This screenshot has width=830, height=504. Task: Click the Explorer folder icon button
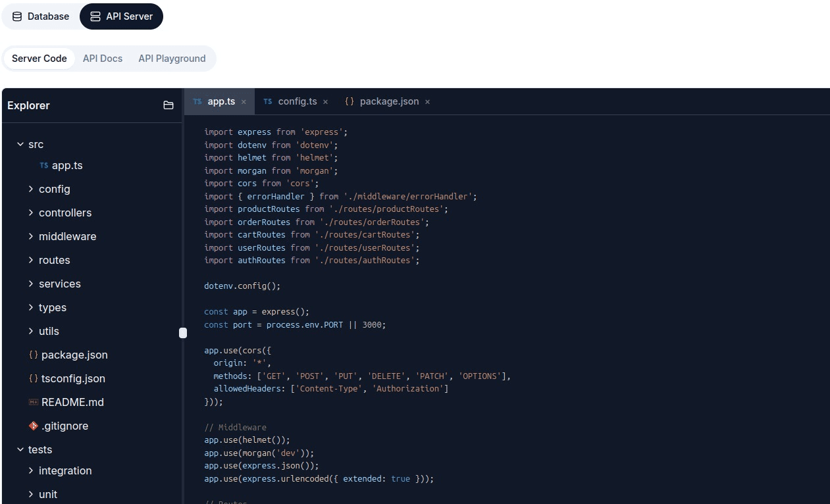point(169,105)
